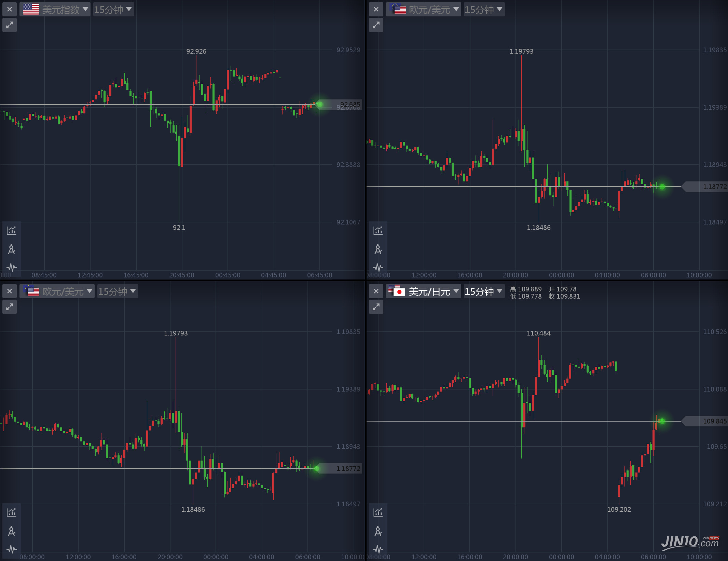Viewport: 728px width, 561px height.
Task: Click green live price dot on 美元指数 chart
Action: [x=320, y=104]
